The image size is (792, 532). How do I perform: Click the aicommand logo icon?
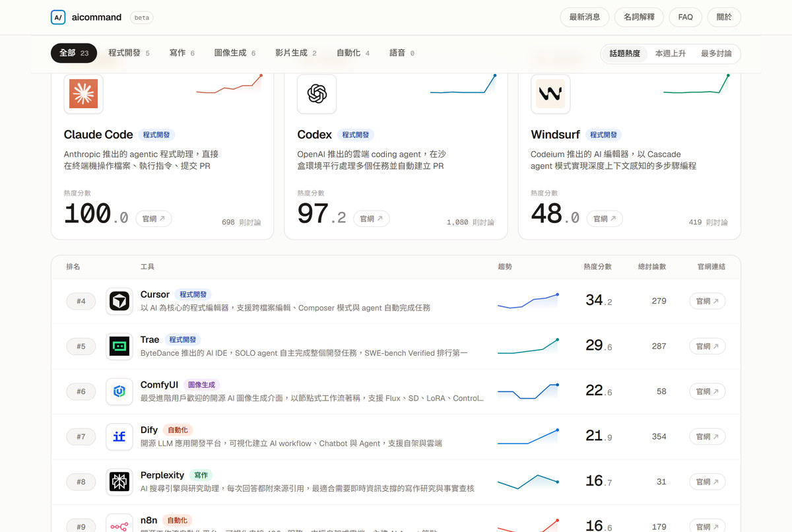click(58, 17)
